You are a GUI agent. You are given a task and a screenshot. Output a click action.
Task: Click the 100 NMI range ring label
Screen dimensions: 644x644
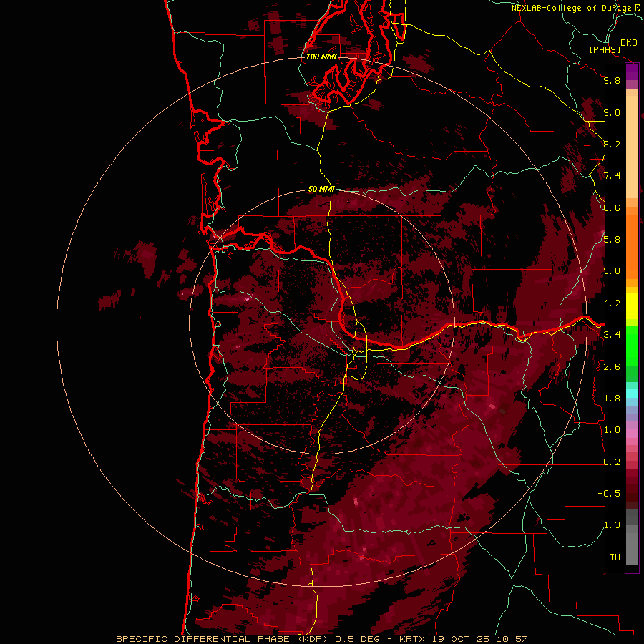pos(321,57)
